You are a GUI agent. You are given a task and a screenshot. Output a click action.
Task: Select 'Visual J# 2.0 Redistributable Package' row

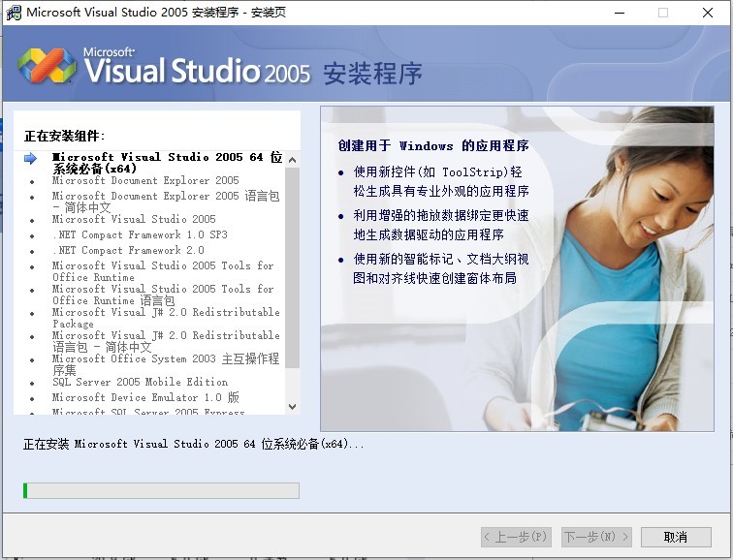point(166,318)
